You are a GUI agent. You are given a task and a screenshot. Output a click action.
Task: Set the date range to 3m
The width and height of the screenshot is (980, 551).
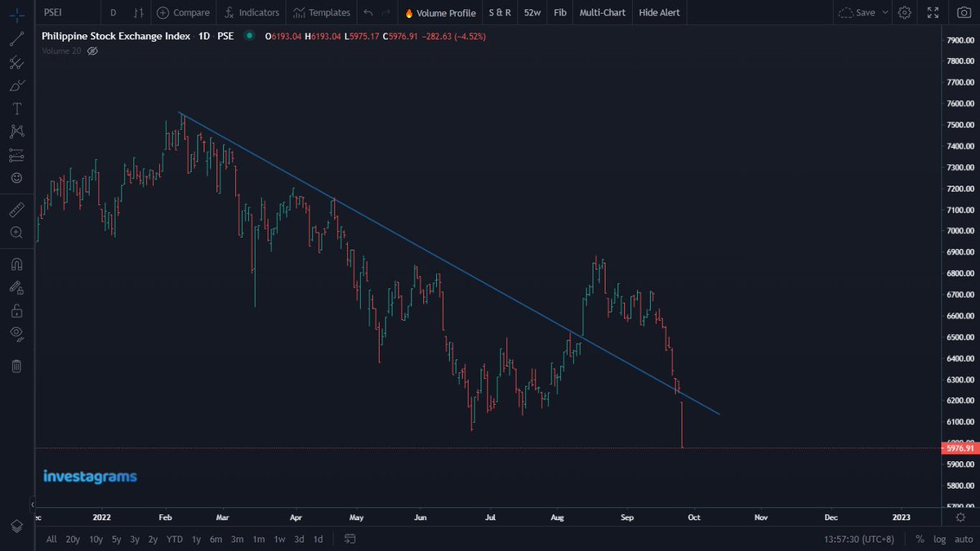238,539
